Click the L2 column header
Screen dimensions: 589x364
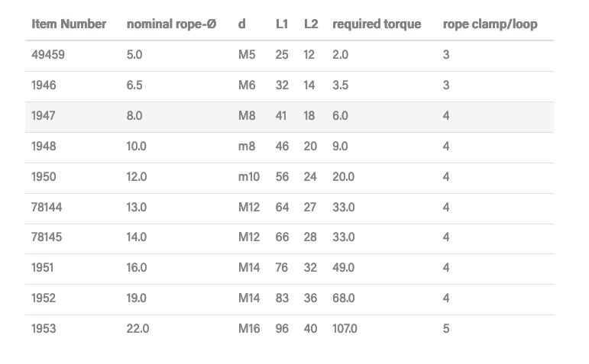[x=311, y=24]
